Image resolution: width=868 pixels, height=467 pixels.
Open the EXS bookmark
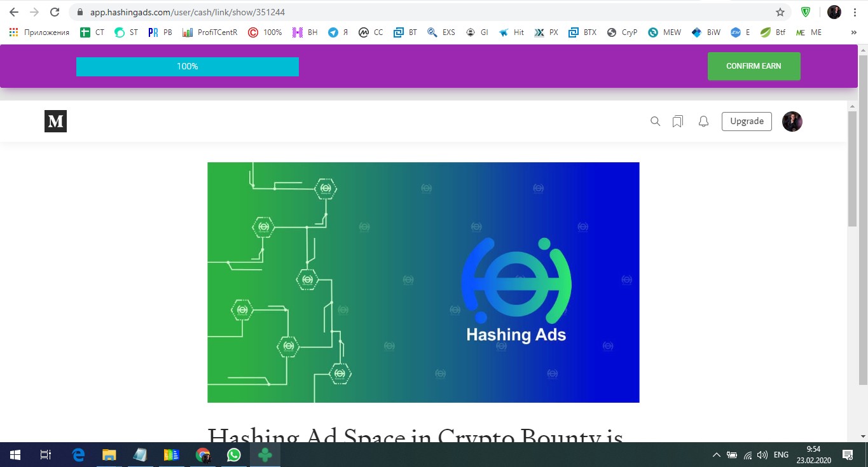pos(441,32)
